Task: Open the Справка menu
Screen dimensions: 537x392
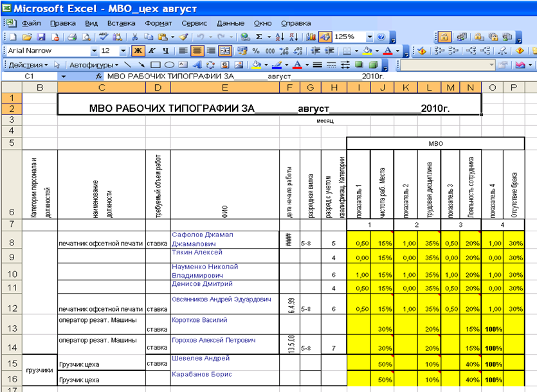Action: (x=296, y=23)
